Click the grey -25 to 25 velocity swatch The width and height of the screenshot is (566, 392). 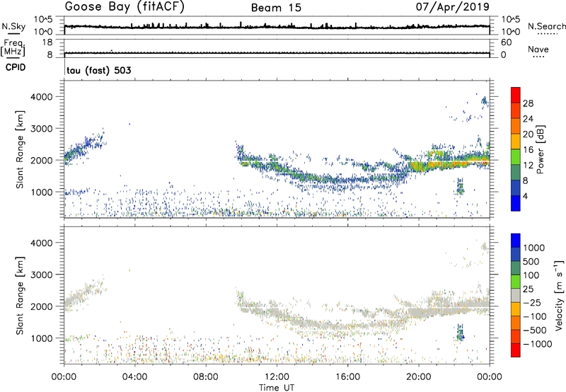(x=516, y=295)
